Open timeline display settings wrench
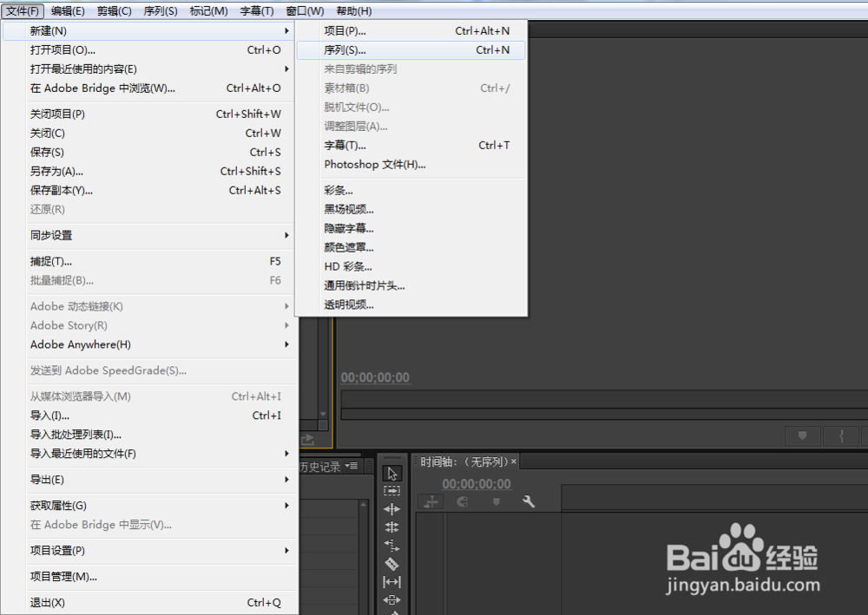Viewport: 868px width, 615px height. coord(529,501)
